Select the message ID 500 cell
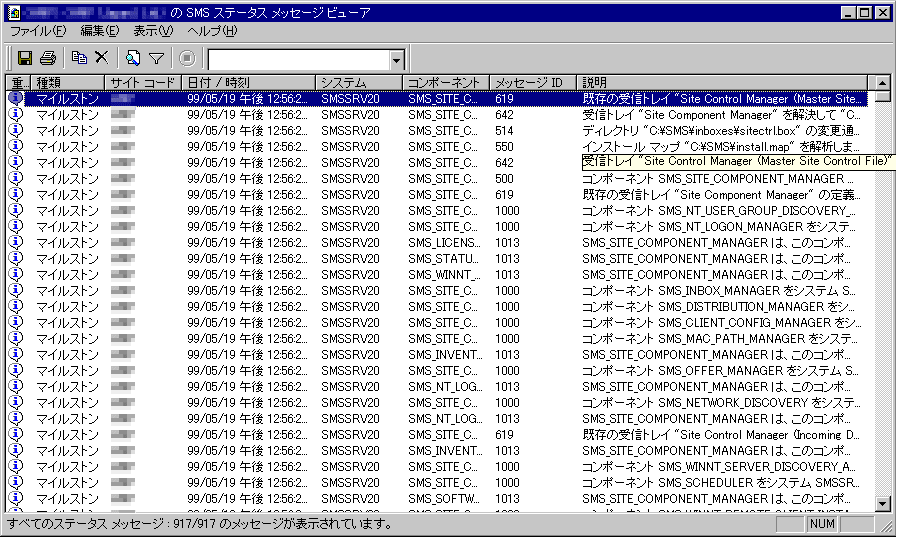 coord(505,179)
